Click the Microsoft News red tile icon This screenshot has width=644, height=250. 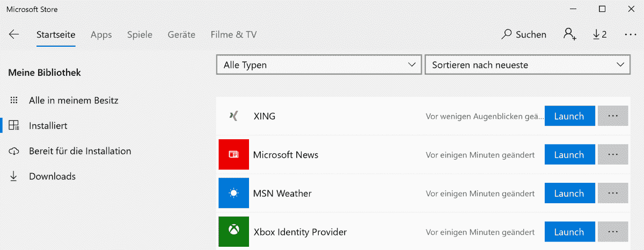pos(233,154)
